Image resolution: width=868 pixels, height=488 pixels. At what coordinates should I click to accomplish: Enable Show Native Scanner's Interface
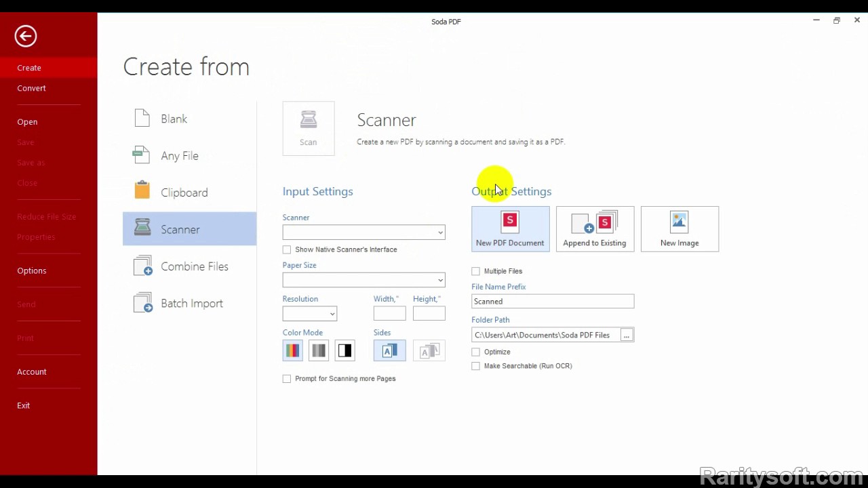(287, 249)
